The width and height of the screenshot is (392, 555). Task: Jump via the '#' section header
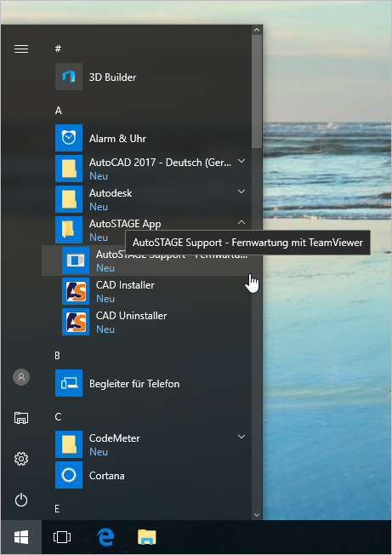click(x=58, y=49)
